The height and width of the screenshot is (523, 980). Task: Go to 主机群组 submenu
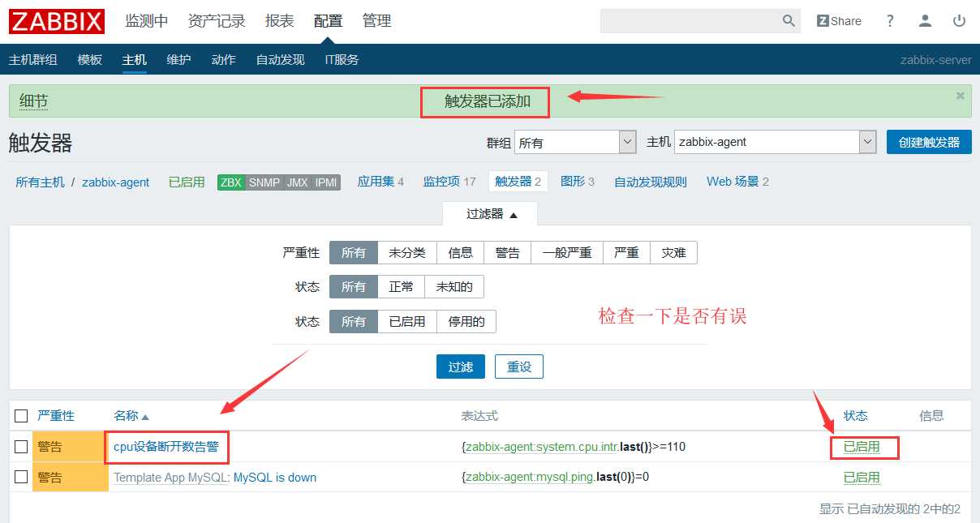coord(33,60)
